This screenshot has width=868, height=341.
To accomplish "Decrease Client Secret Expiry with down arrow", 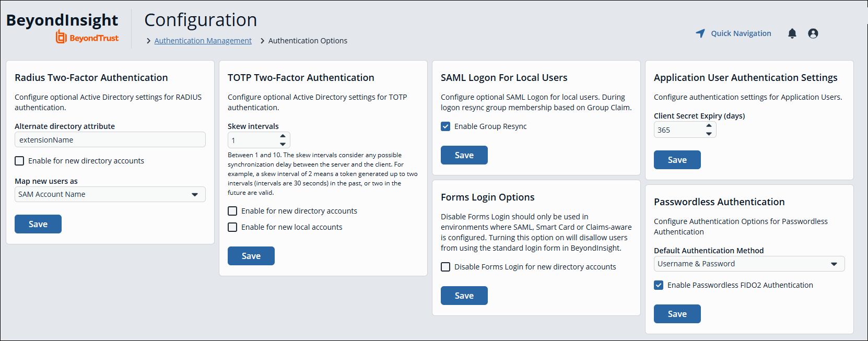I will coord(709,134).
